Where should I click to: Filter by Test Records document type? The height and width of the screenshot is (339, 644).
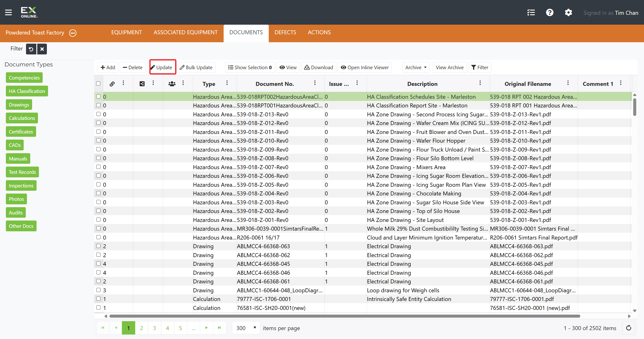[x=22, y=172]
